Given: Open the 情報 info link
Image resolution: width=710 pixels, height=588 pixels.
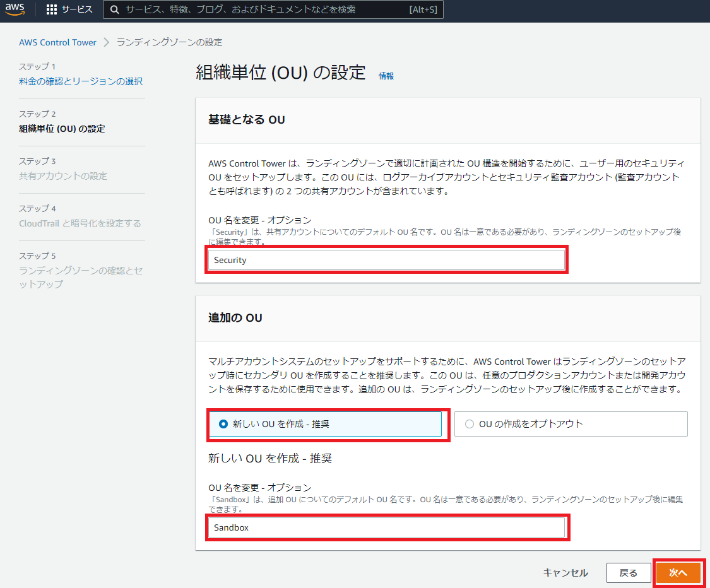Looking at the screenshot, I should (x=386, y=76).
